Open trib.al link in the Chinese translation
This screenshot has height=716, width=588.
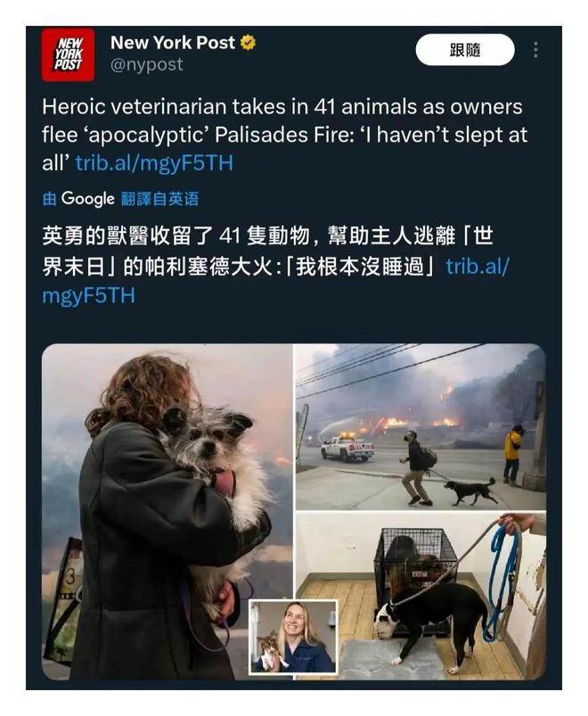pos(275,280)
